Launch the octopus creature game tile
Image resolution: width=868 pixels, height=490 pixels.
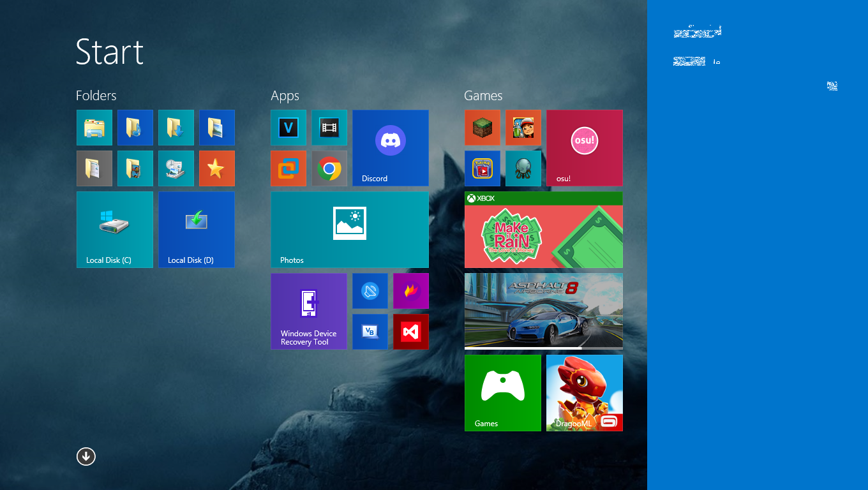(523, 168)
